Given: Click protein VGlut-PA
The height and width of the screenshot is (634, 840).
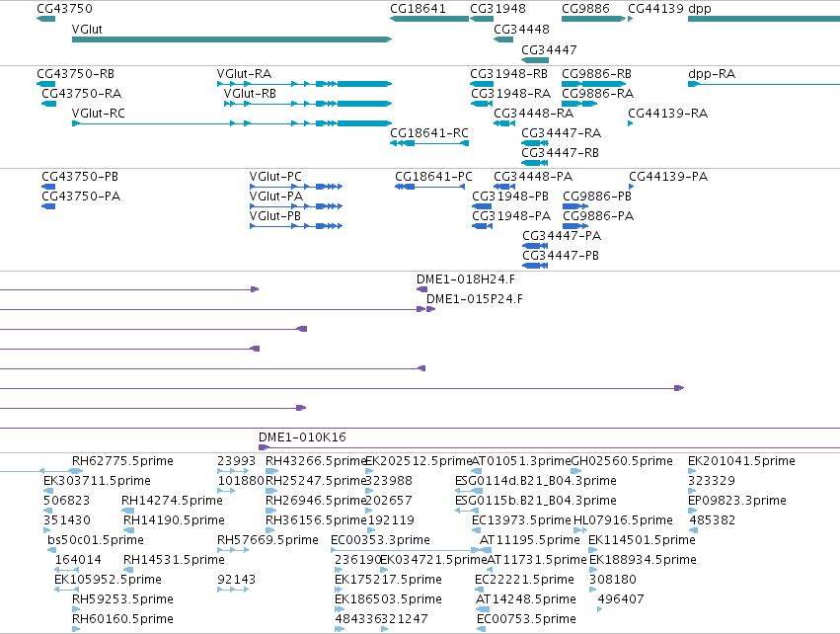Looking at the screenshot, I should (296, 206).
